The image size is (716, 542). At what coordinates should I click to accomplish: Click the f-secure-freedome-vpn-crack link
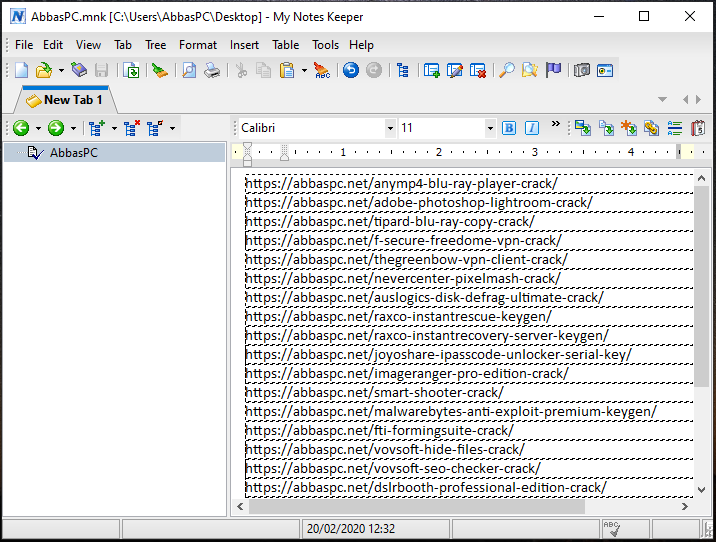(403, 241)
